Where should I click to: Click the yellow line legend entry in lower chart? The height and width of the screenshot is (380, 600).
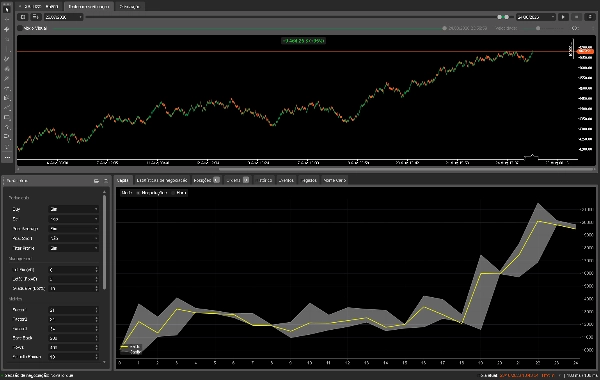pyautogui.click(x=130, y=347)
